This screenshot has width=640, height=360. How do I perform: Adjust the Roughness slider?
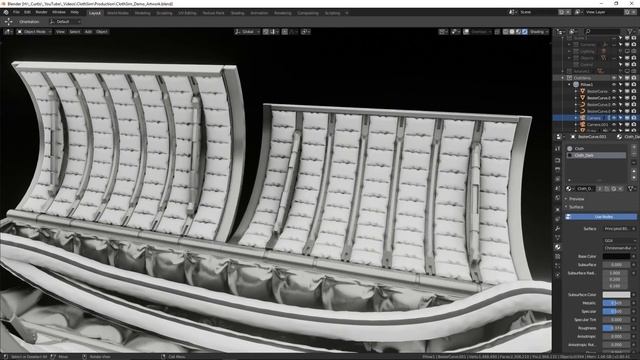pos(616,328)
